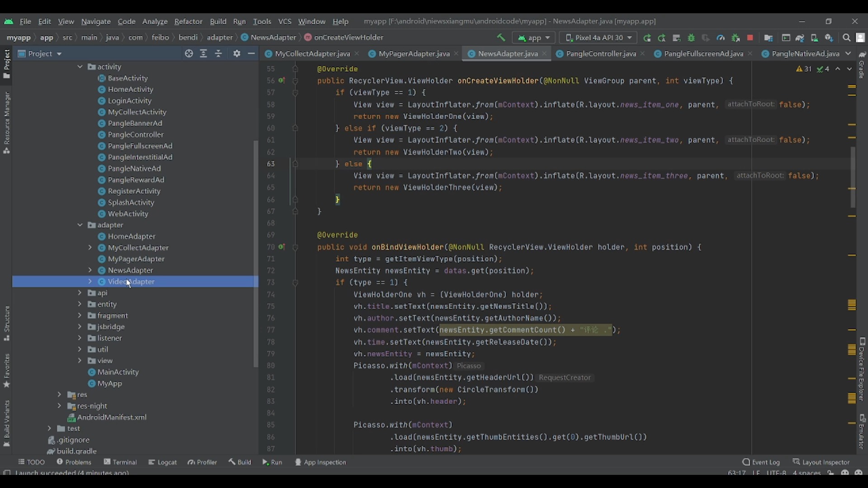This screenshot has height=488, width=868.
Task: Expand the api folder
Action: pos(80,293)
